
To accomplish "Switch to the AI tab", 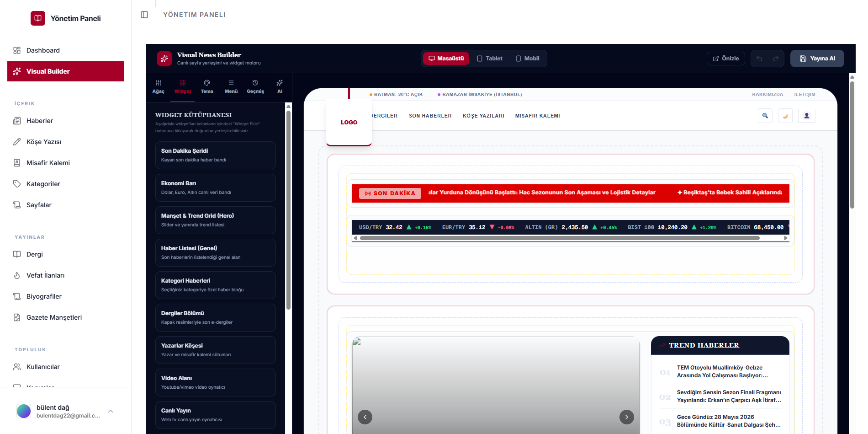I will [x=280, y=87].
